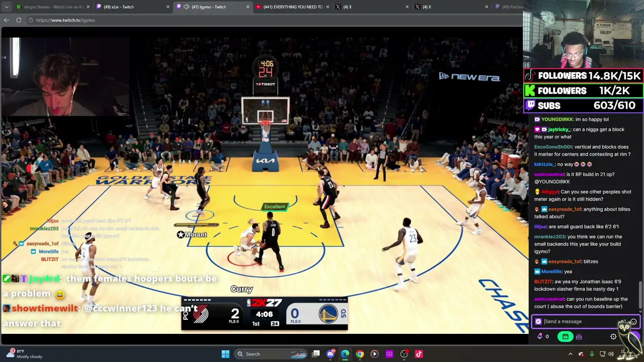
Task: Open the weather widget showing Mostly cloudy
Action: coord(23,354)
